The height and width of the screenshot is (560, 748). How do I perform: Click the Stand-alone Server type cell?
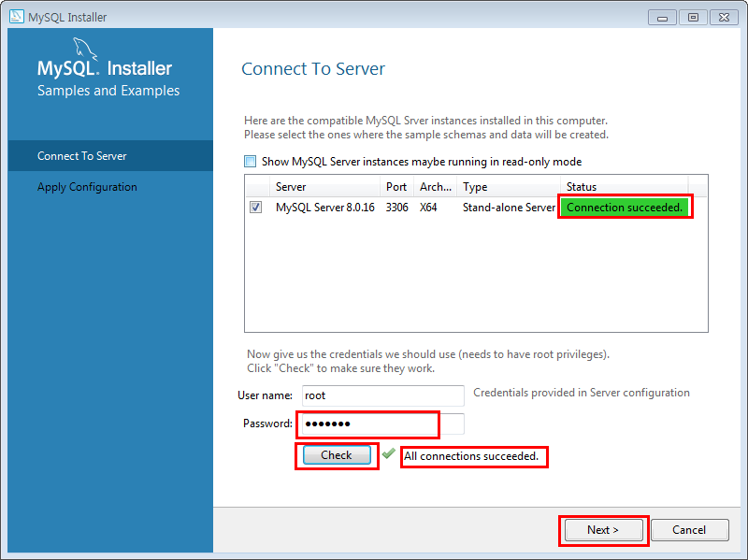click(x=509, y=208)
